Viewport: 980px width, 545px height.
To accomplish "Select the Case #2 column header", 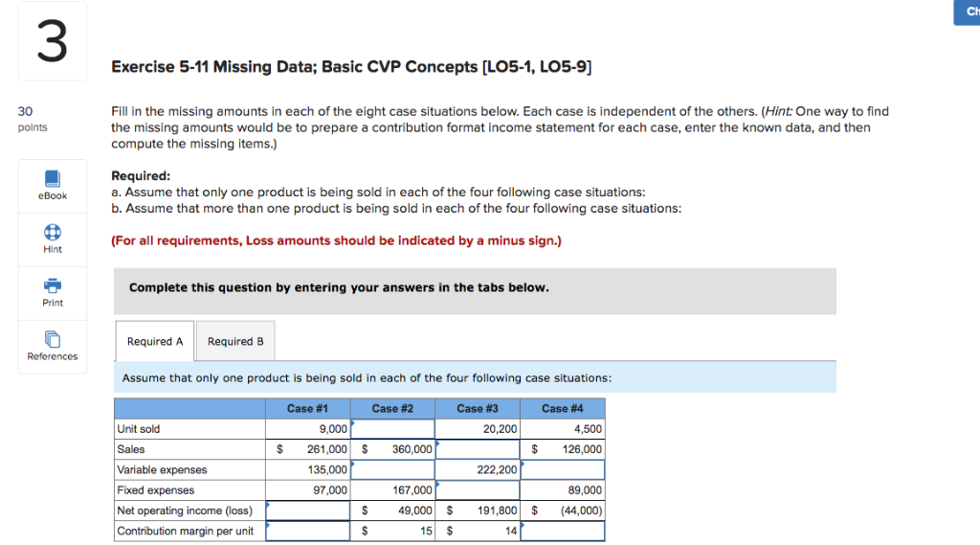I will (392, 409).
